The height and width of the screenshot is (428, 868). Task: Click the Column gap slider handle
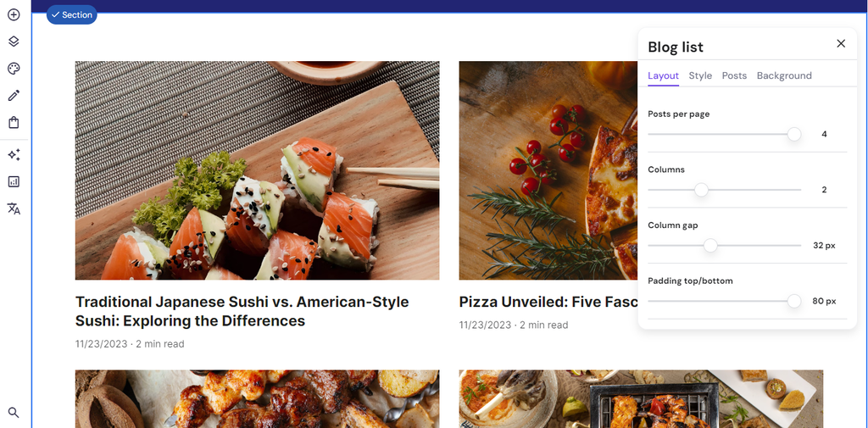click(x=710, y=246)
